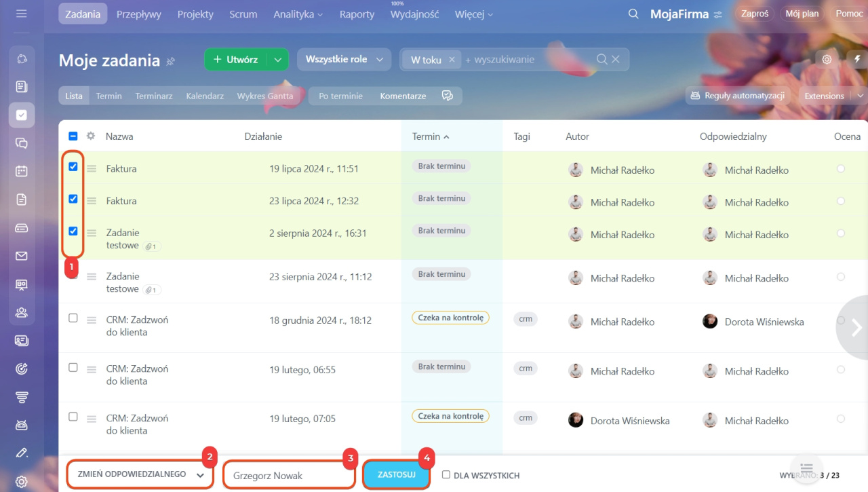This screenshot has width=868, height=492.
Task: Clear the W toku filter chip
Action: pyautogui.click(x=452, y=60)
